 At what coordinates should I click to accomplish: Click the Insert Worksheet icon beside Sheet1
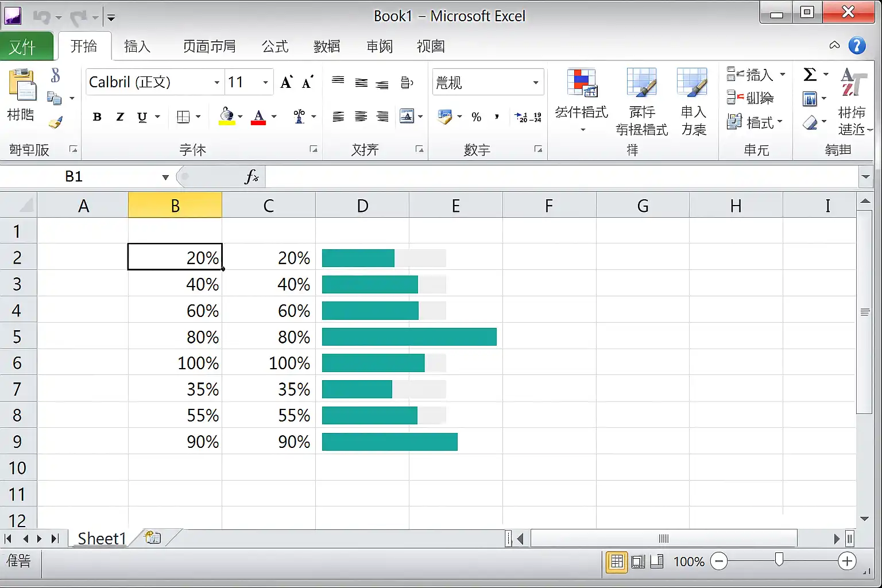coord(153,538)
